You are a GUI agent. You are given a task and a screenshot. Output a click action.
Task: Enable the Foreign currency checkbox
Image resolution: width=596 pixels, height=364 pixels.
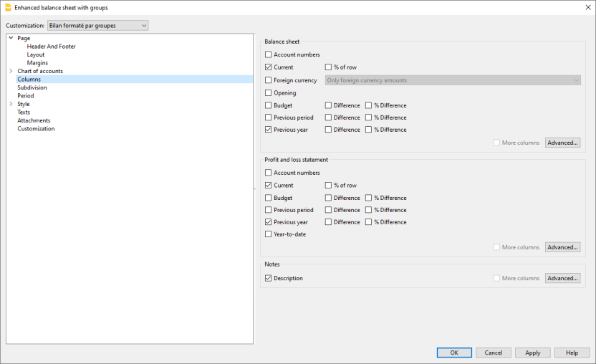(x=269, y=80)
